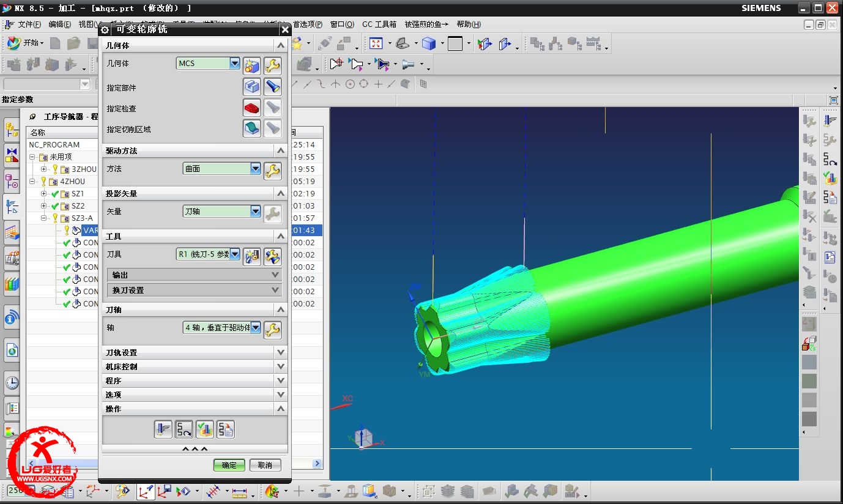Click the red 指定检查 select icon
843x504 pixels.
(x=251, y=108)
